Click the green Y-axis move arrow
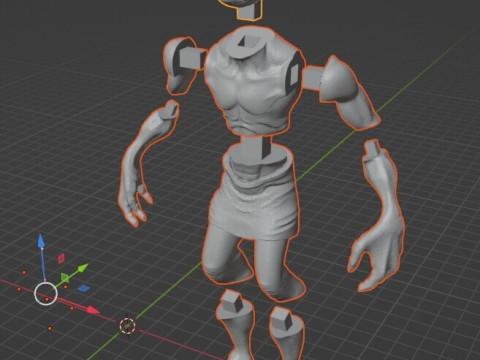The width and height of the screenshot is (480, 360). [x=83, y=268]
